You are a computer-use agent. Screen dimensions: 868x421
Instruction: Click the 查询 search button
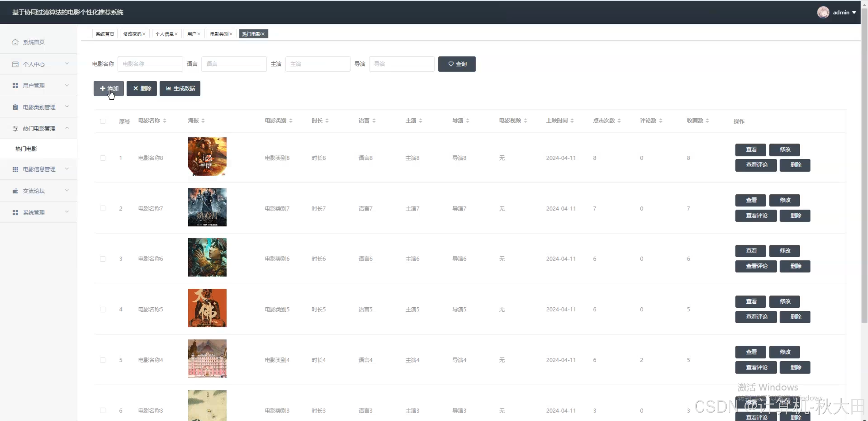[457, 64]
